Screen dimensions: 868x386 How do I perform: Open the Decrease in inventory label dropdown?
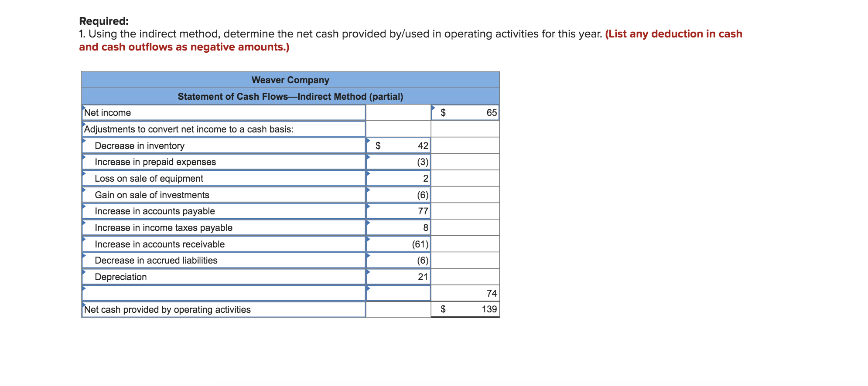[x=224, y=146]
